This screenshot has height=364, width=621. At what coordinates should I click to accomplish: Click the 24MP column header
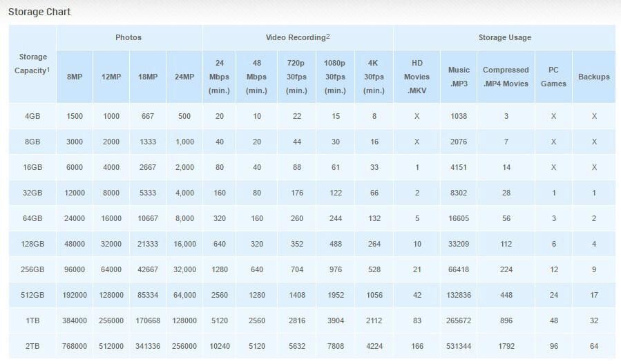pyautogui.click(x=184, y=77)
